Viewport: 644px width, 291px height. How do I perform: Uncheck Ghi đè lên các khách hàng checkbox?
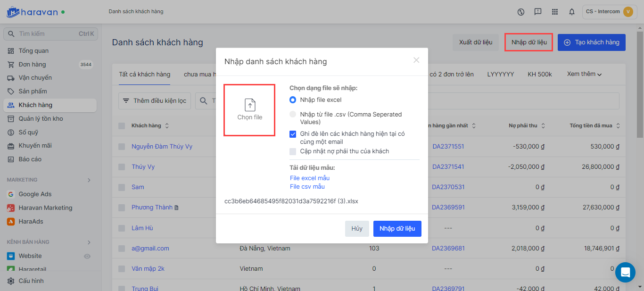[293, 134]
